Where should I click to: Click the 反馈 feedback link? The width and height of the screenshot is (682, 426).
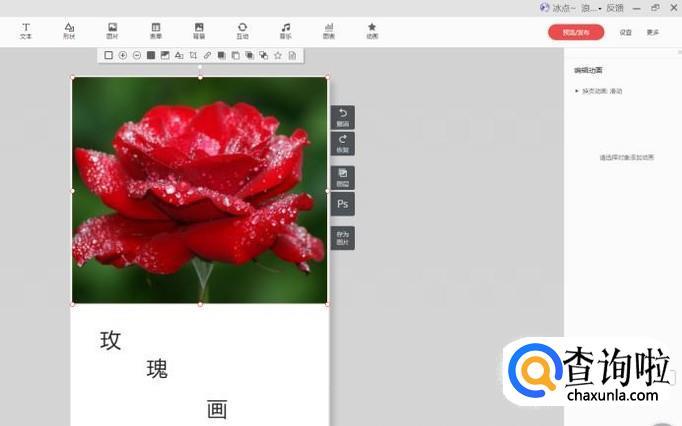(x=615, y=8)
